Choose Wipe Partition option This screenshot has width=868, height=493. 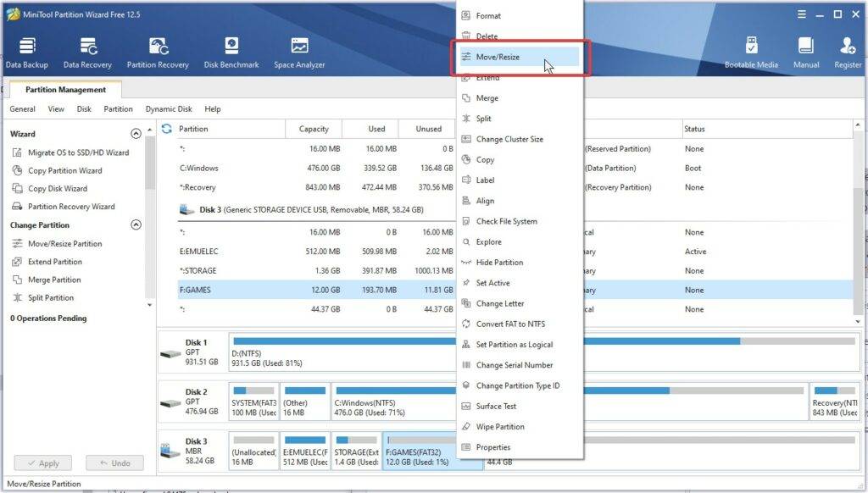coord(520,427)
